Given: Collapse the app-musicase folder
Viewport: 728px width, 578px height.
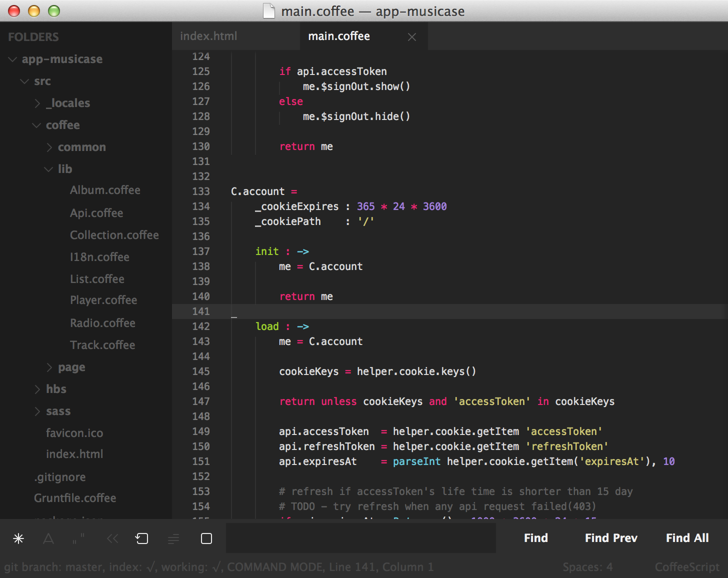Looking at the screenshot, I should [13, 59].
